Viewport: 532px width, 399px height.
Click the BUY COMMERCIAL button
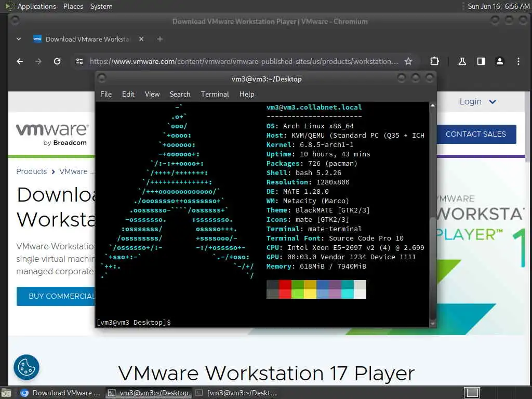[56, 296]
